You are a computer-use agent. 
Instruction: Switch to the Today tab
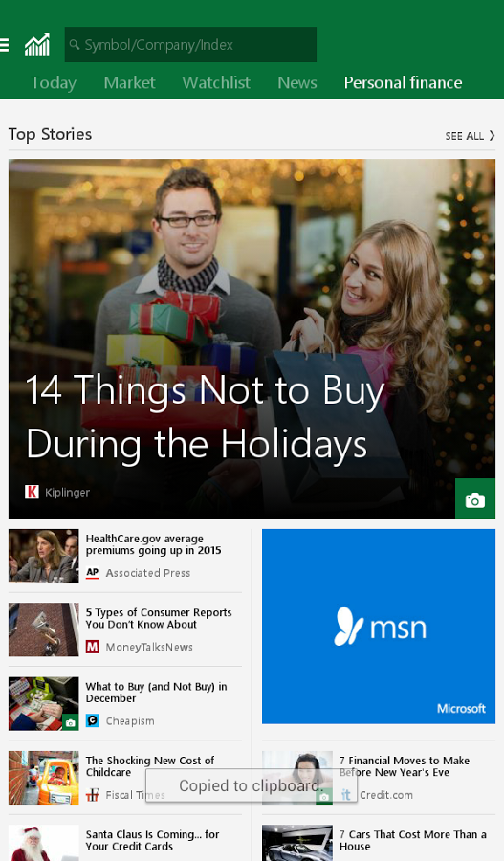click(54, 82)
